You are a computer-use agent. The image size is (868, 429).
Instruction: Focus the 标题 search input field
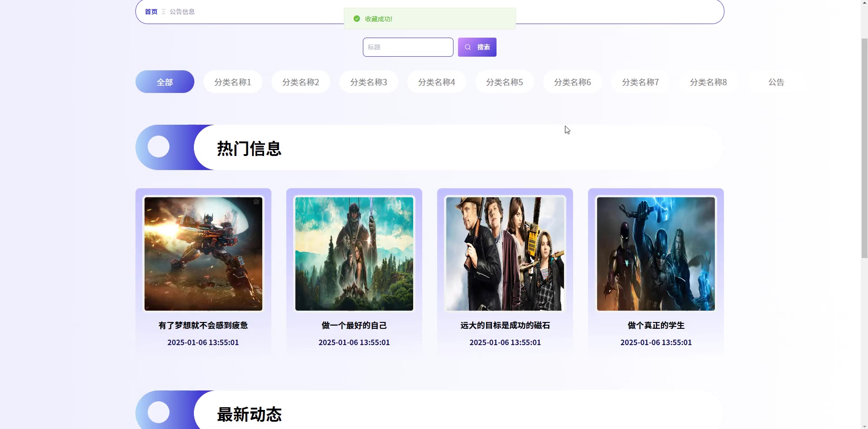pyautogui.click(x=408, y=47)
